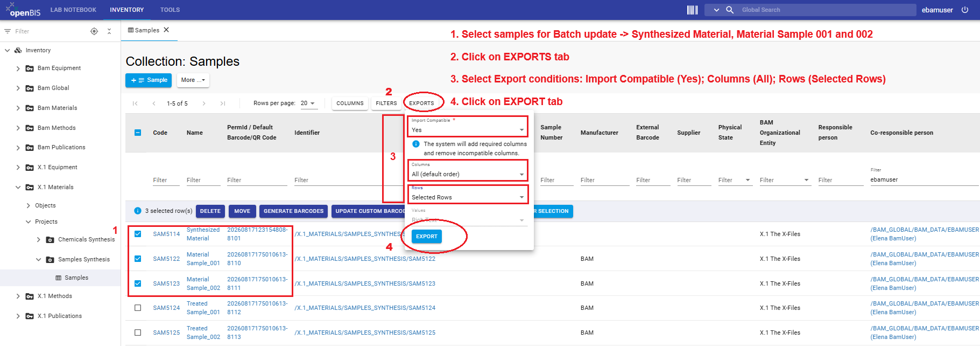
Task: Click the new Sample button
Action: tap(149, 80)
